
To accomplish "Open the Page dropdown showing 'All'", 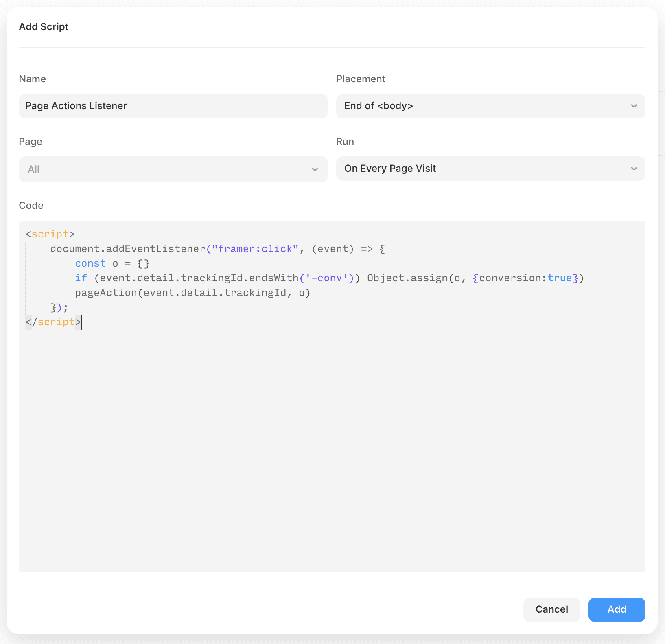I will [173, 169].
